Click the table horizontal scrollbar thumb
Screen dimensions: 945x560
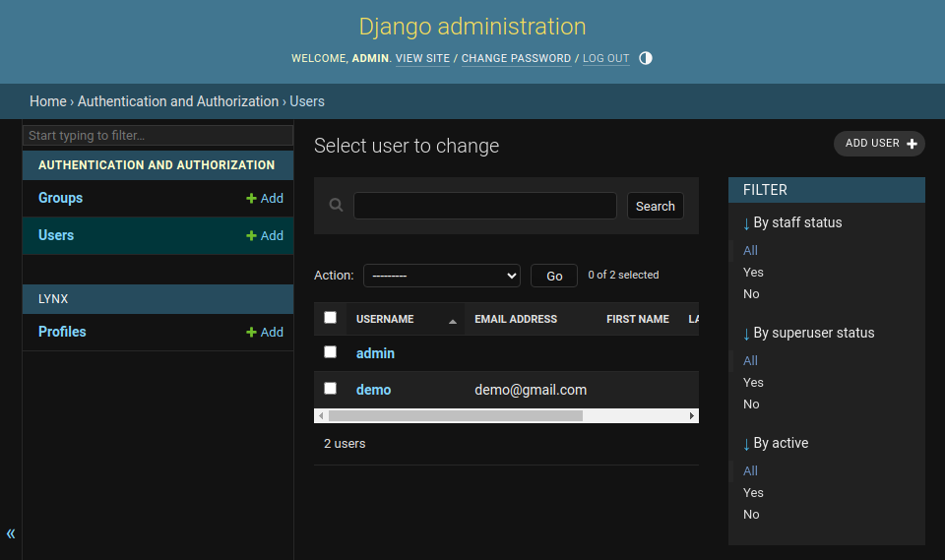(x=456, y=416)
